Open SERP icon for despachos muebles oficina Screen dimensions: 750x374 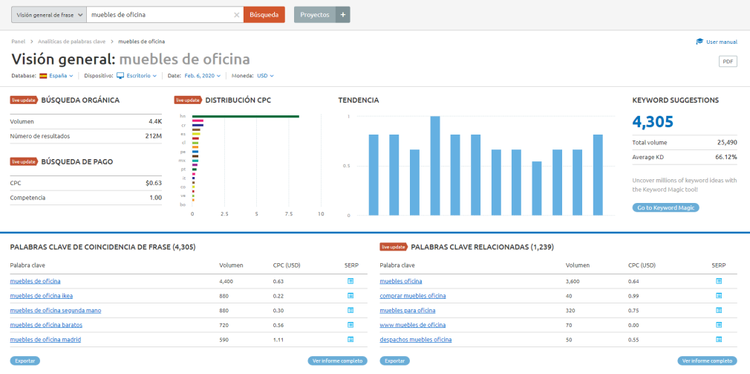pos(718,340)
